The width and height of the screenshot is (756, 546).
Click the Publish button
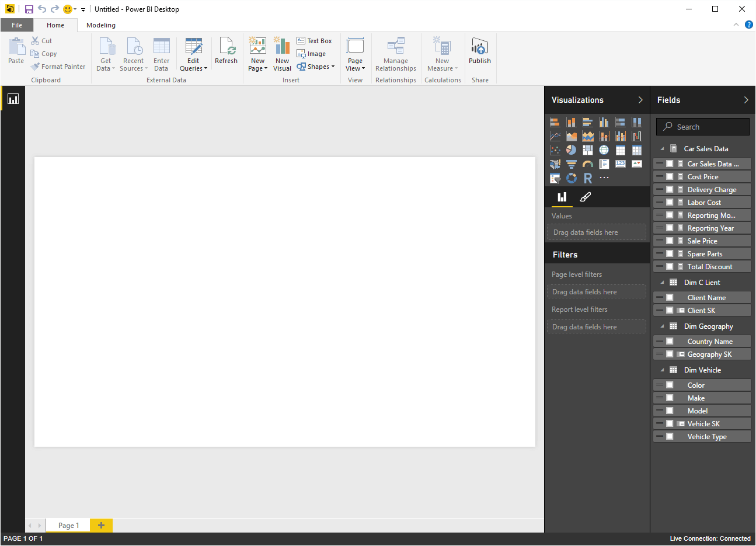(480, 51)
